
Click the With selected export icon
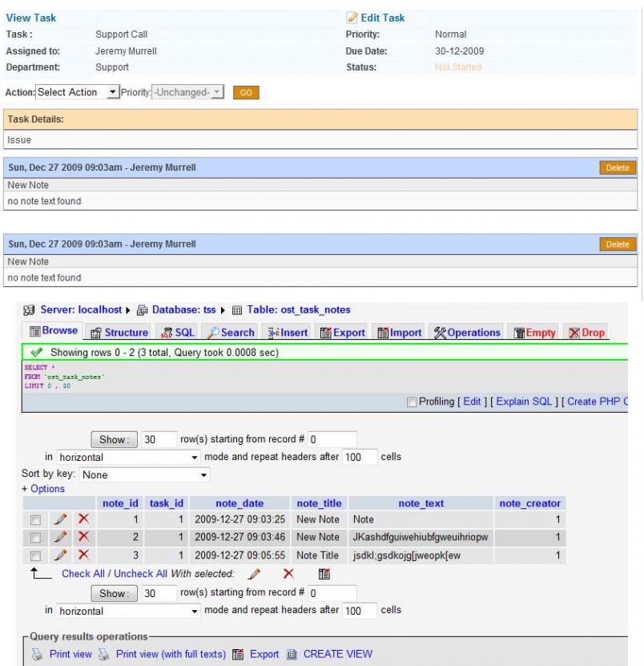pos(324,574)
